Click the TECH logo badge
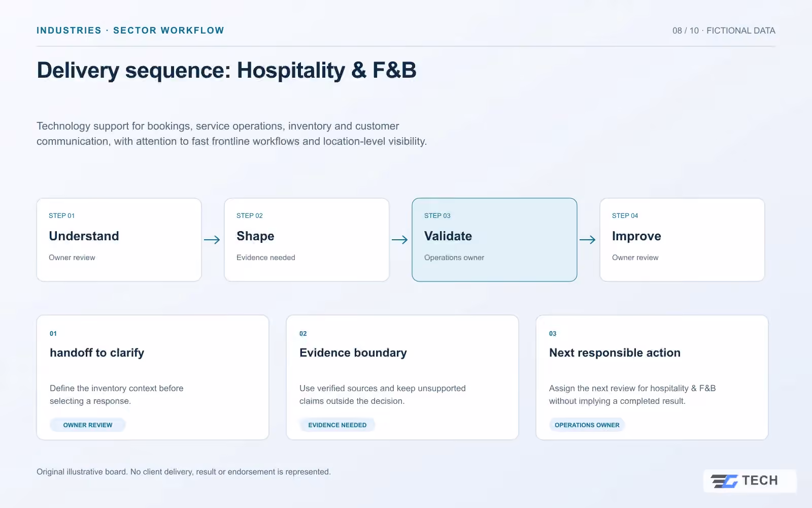 750,481
